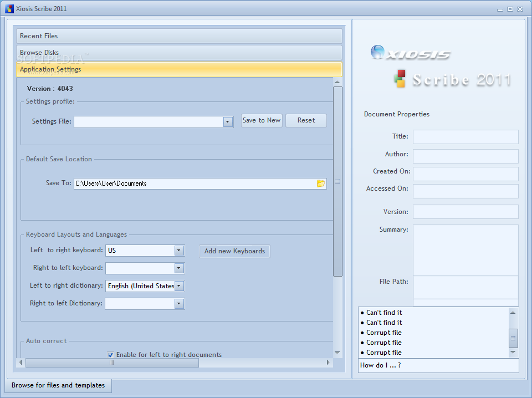Open the Right to left keyboard dropdown
The height and width of the screenshot is (398, 532).
click(x=179, y=268)
